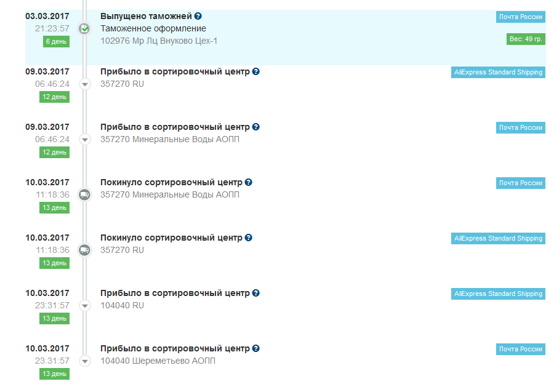Click "102976 Мр Лц Внуково Цех-1" location text
The image size is (554, 392).
click(159, 41)
